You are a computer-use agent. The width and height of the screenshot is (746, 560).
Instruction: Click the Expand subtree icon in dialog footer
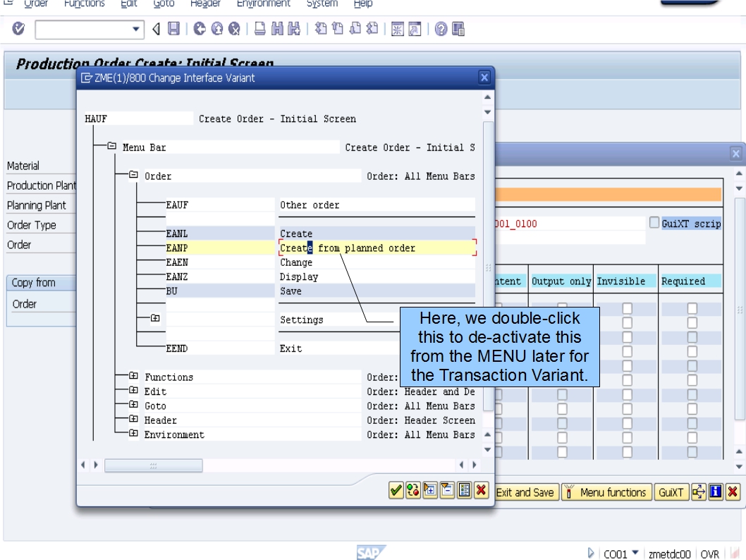(430, 490)
